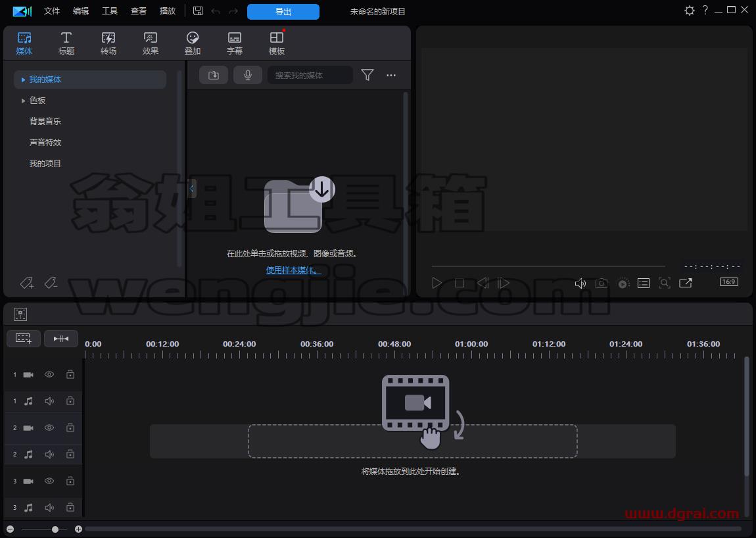This screenshot has width=756, height=538.
Task: Switch to the 标题 title room
Action: pyautogui.click(x=66, y=43)
